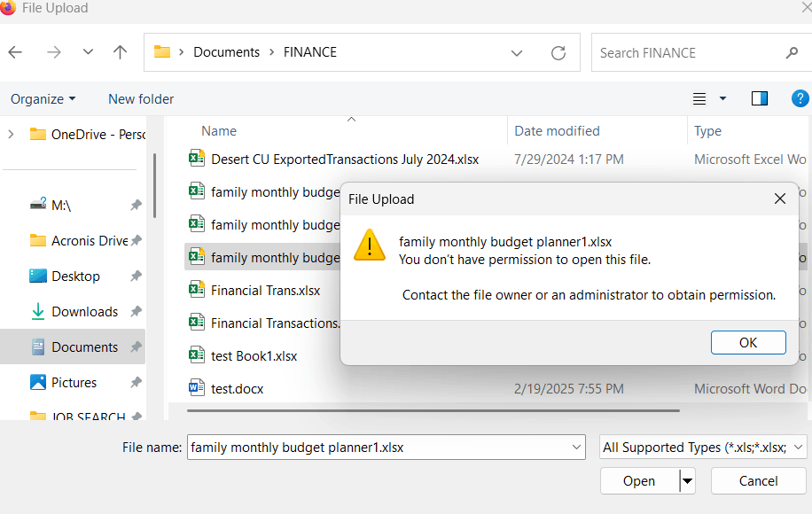Viewport: 812px width, 514px height.
Task: Navigate to Documents via the breadcrumb
Action: tap(227, 52)
